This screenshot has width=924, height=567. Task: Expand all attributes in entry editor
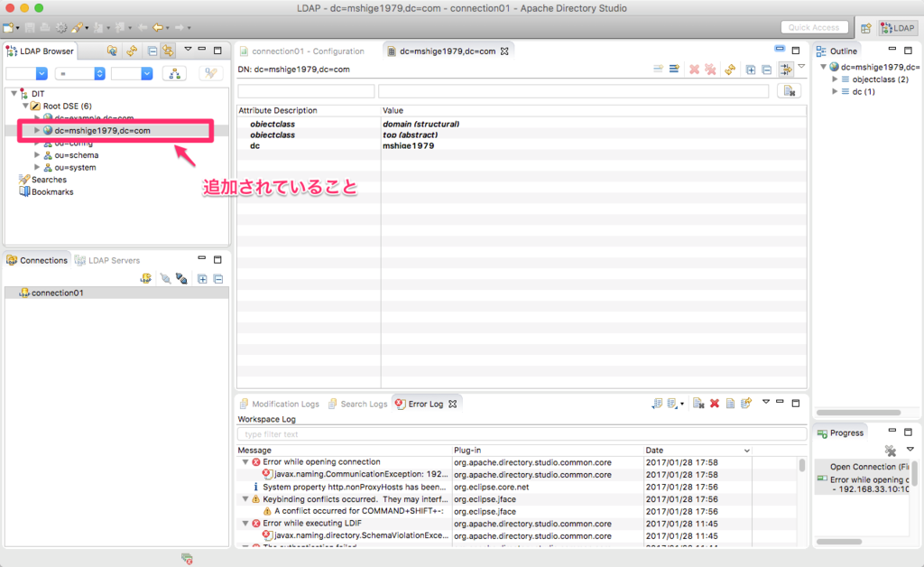coord(751,70)
